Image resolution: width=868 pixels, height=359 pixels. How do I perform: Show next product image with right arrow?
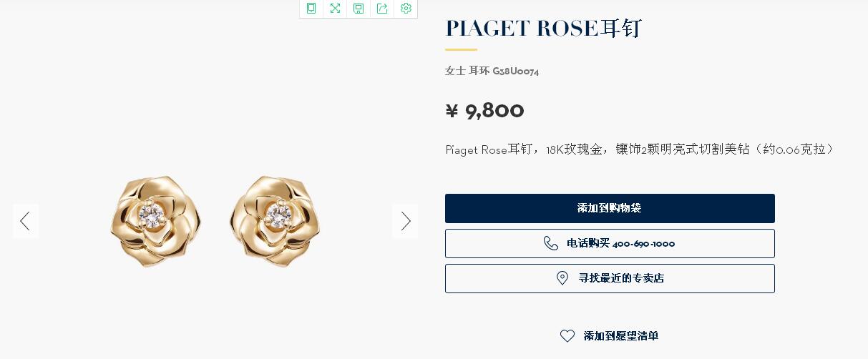(x=406, y=221)
